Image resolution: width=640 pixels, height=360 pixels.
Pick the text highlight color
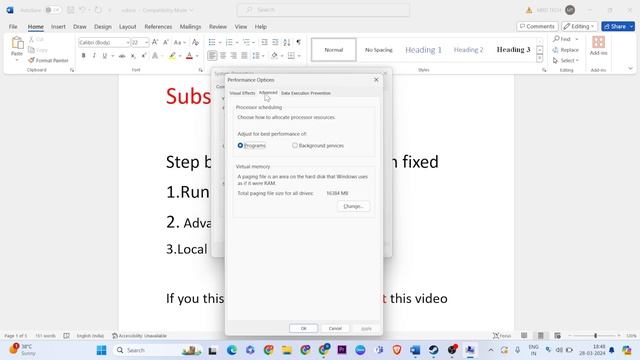172,56
